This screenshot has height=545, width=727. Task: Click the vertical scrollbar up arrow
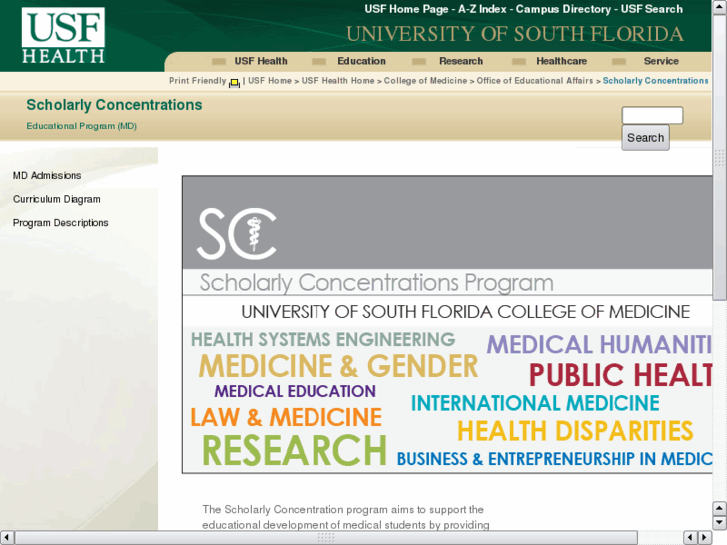(719, 7)
